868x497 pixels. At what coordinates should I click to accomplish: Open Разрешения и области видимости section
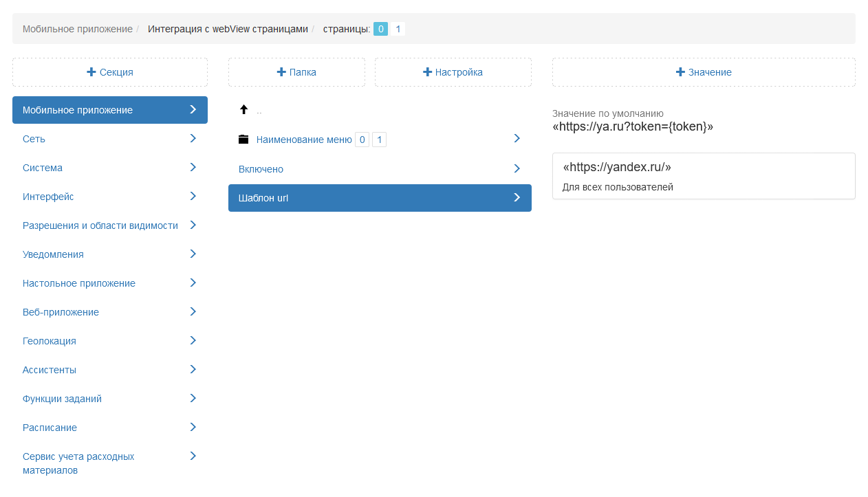tap(100, 225)
